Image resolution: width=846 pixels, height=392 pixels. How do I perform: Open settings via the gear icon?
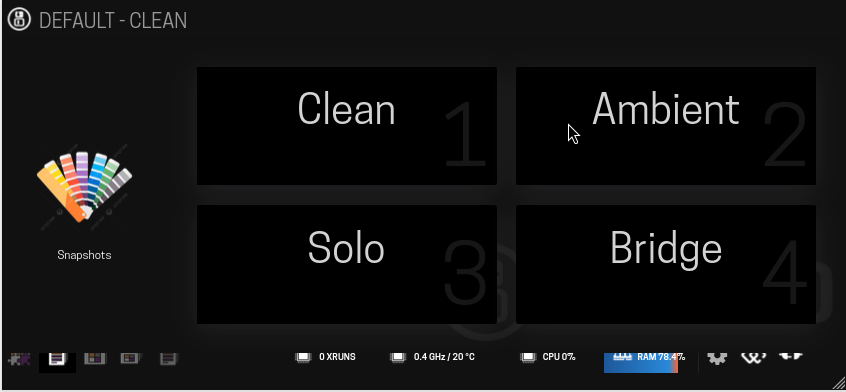tap(717, 358)
